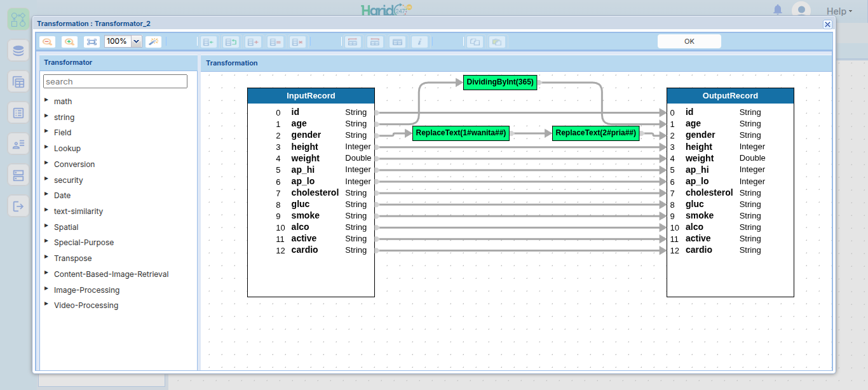Viewport: 868px width, 390px height.
Task: Open the list view sidebar icon
Action: click(x=18, y=112)
